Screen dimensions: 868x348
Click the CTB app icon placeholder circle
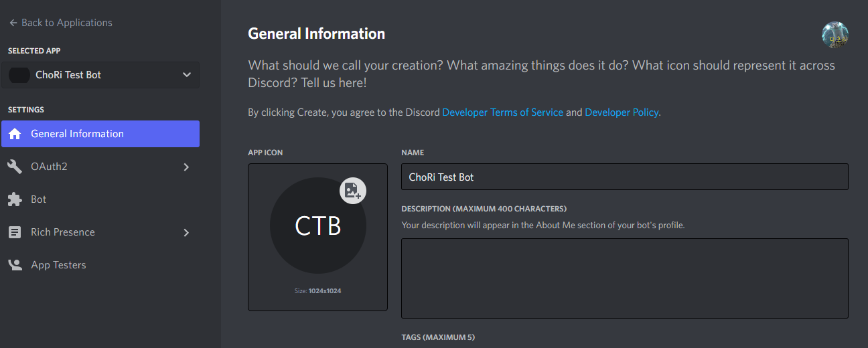tap(317, 226)
